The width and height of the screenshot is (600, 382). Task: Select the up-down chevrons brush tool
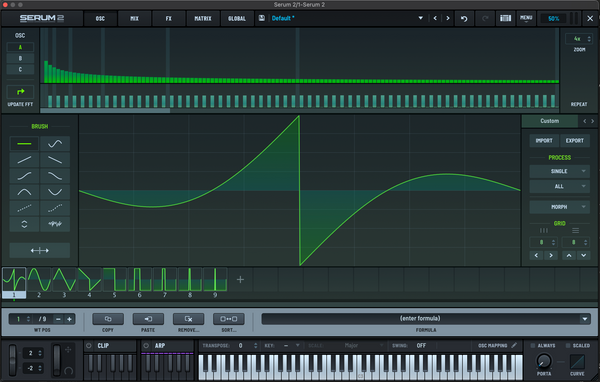pyautogui.click(x=24, y=224)
